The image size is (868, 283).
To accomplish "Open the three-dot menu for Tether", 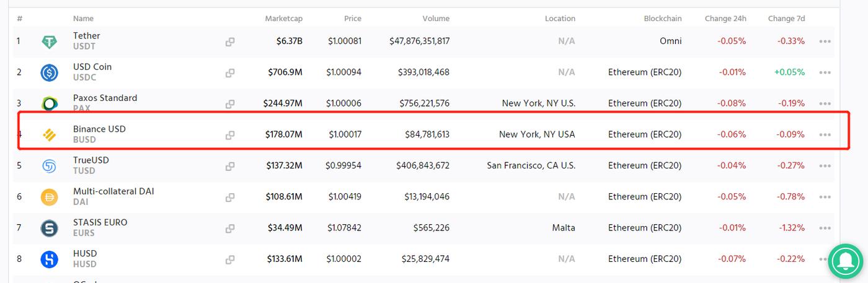I will [x=825, y=41].
